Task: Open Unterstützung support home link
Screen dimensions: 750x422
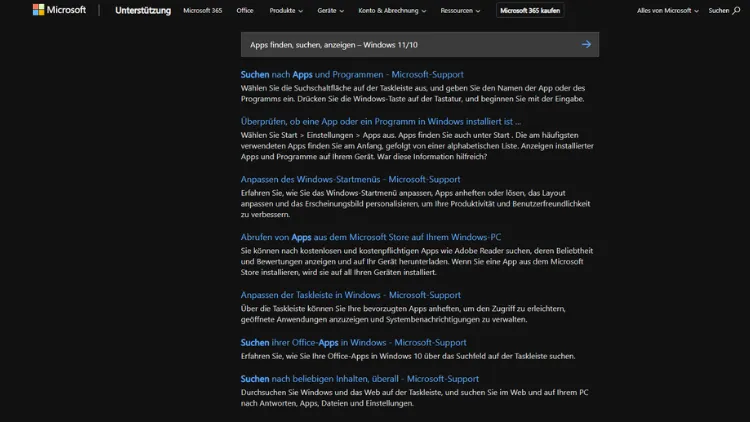Action: coord(143,11)
